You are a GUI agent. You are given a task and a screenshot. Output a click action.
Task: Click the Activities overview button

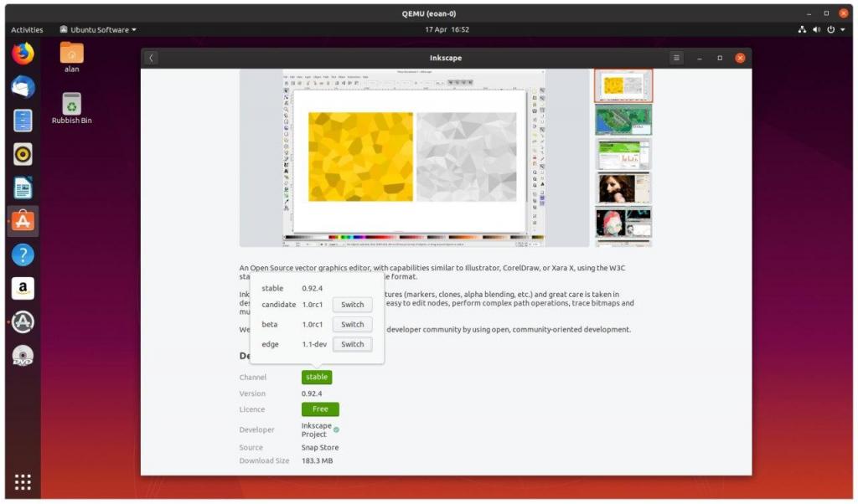[x=27, y=29]
